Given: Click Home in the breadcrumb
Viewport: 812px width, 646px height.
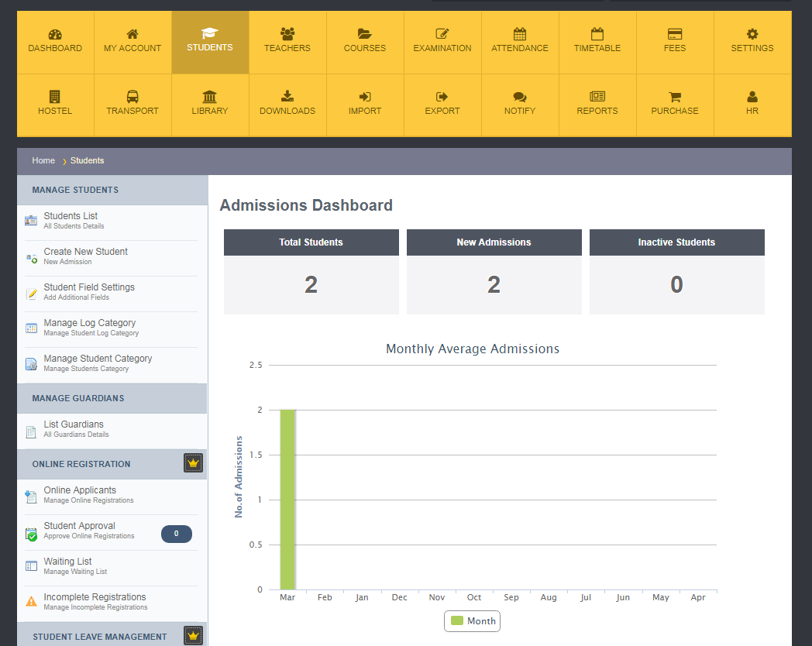Looking at the screenshot, I should (43, 160).
